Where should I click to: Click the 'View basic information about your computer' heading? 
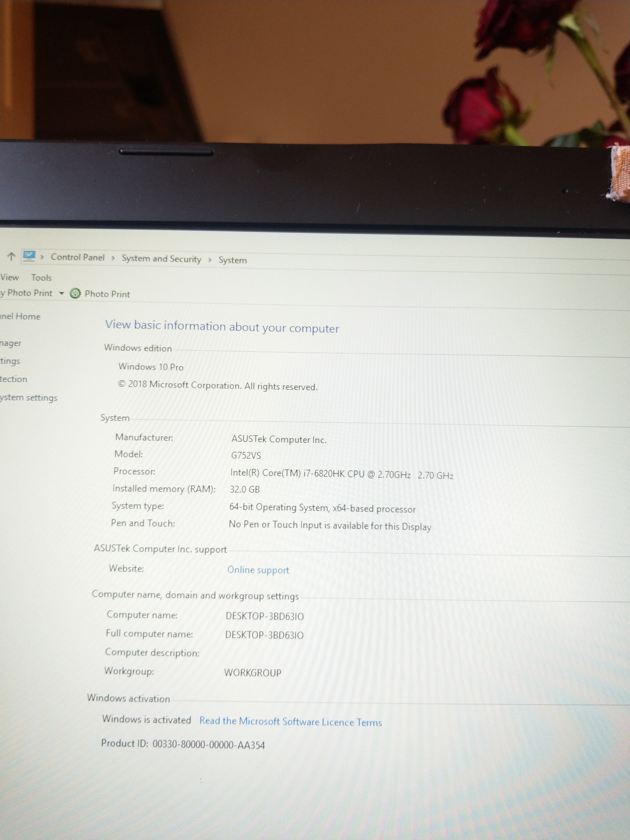tap(222, 327)
